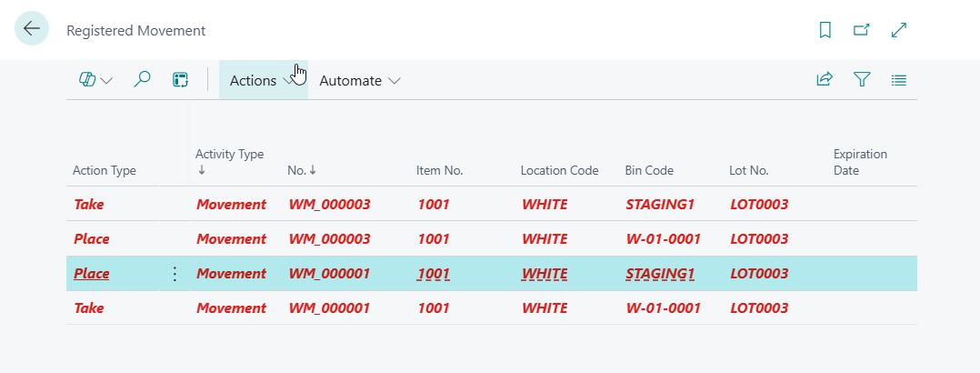Open the Actions menu
Image resolution: width=980 pixels, height=373 pixels.
coord(262,80)
